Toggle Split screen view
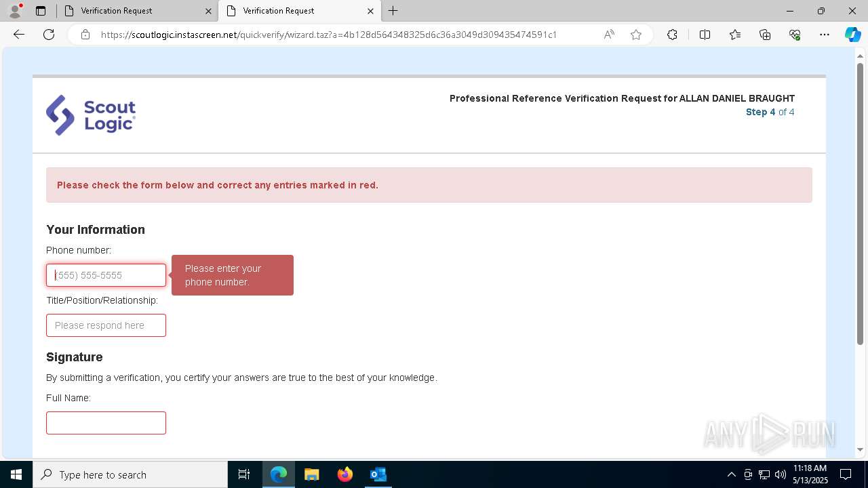Image resolution: width=868 pixels, height=488 pixels. point(705,35)
